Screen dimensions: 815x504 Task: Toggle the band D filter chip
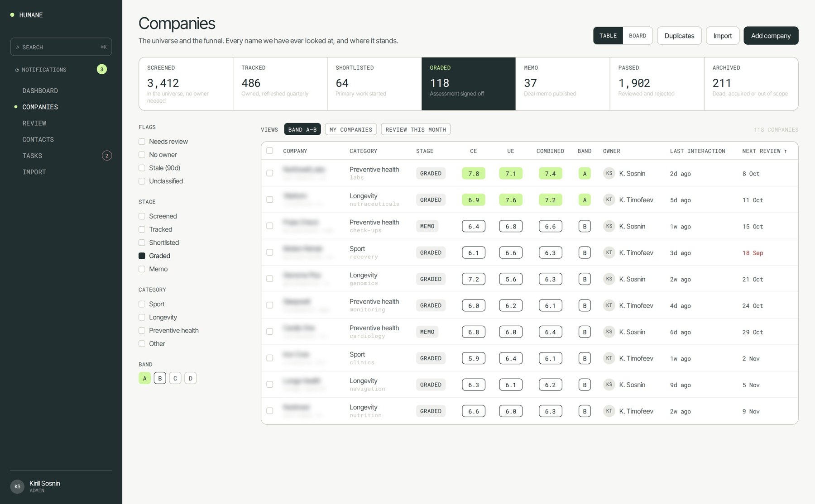[x=191, y=378]
